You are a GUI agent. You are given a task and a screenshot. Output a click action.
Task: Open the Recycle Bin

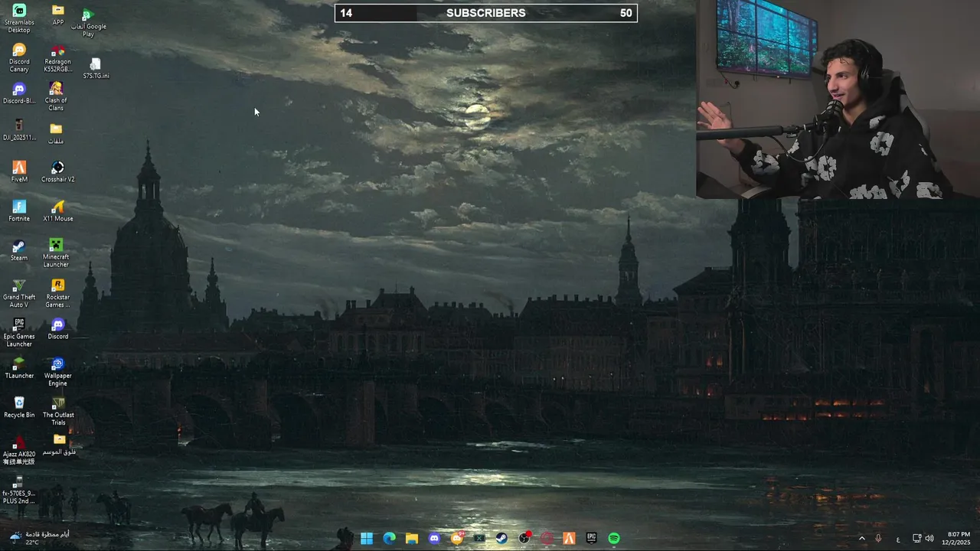point(19,407)
